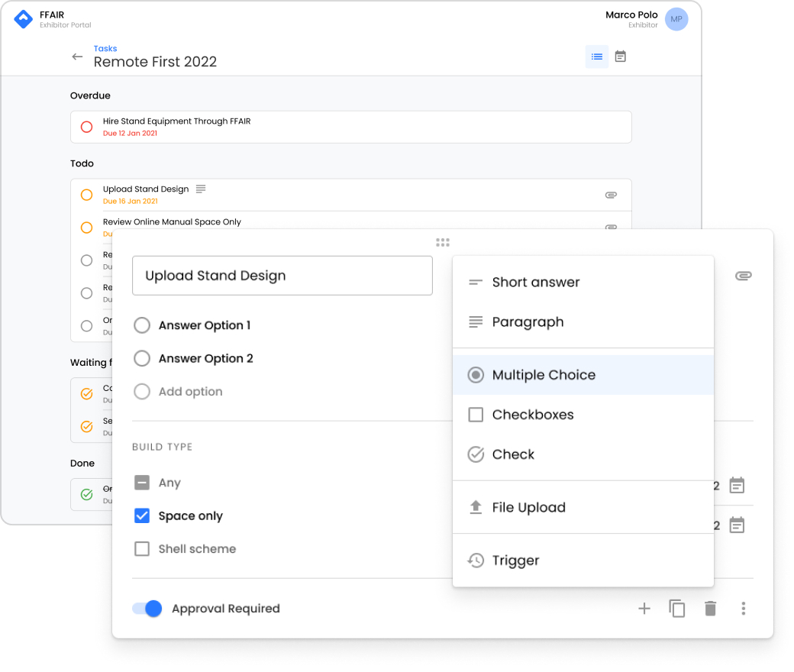This screenshot has height=672, width=794.
Task: Duplicate the task using copy icon
Action: (677, 608)
